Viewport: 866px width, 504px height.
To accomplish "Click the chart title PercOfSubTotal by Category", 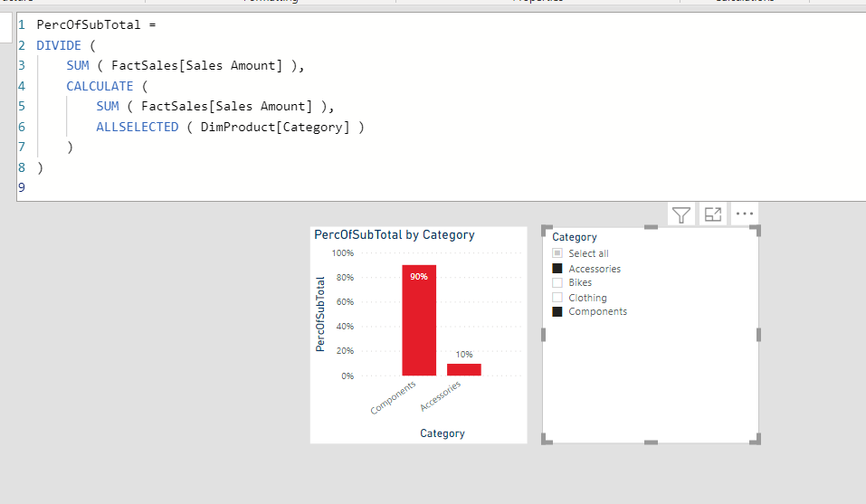I will tap(395, 234).
